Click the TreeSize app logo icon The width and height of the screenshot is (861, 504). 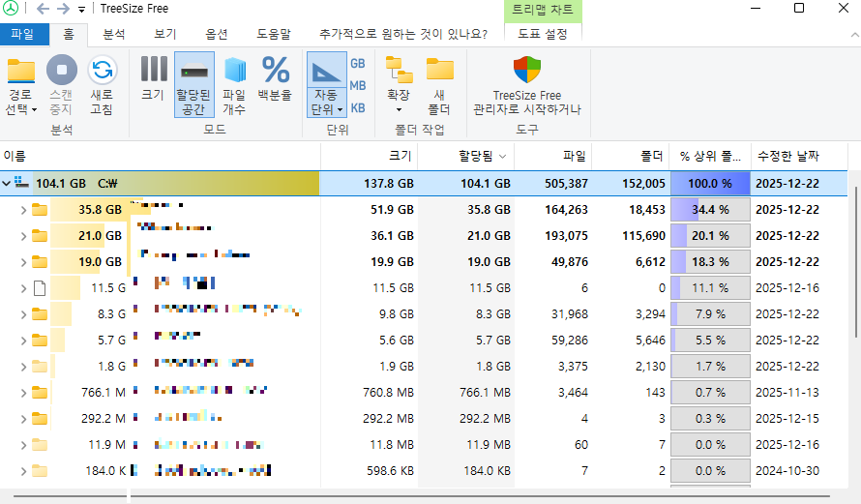click(11, 9)
